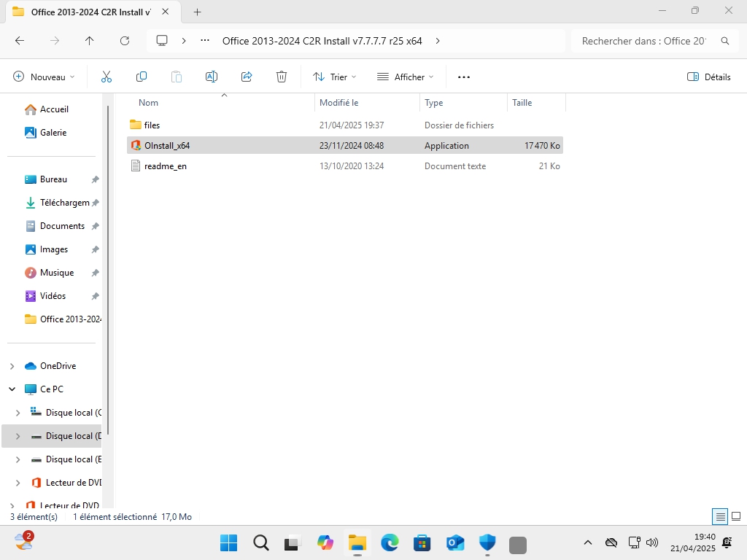Switch to large thumbnails view in status bar
The width and height of the screenshot is (747, 560).
pos(735,517)
